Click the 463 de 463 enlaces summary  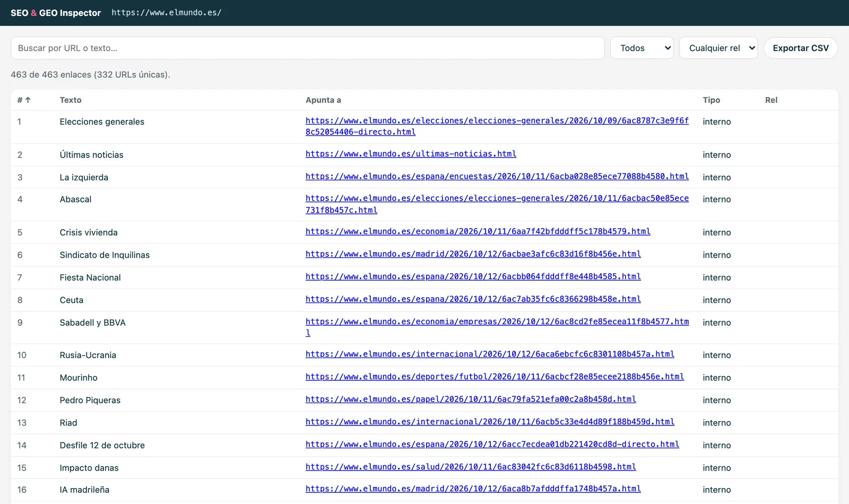tap(90, 75)
